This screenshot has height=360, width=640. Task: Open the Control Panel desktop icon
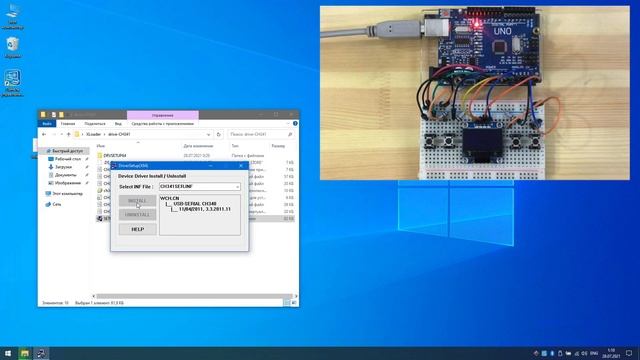tap(13, 83)
